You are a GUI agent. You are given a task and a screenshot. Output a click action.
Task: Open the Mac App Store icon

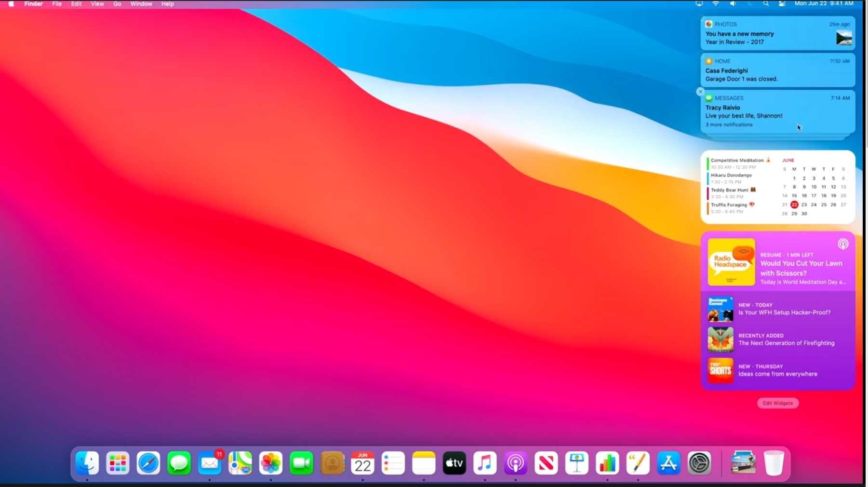(x=668, y=463)
